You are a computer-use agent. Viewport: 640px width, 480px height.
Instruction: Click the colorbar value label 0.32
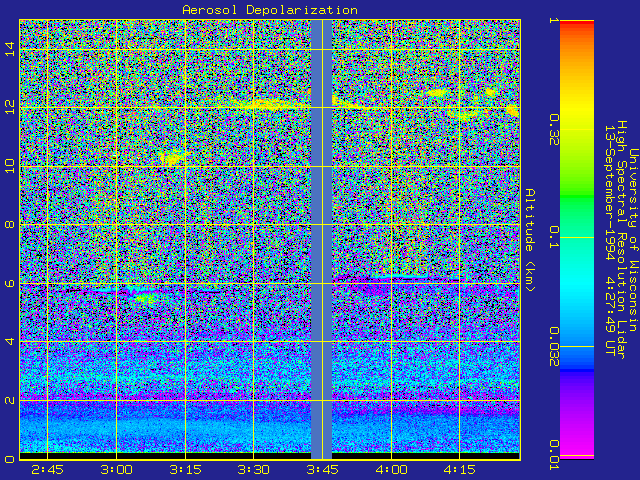point(553,130)
